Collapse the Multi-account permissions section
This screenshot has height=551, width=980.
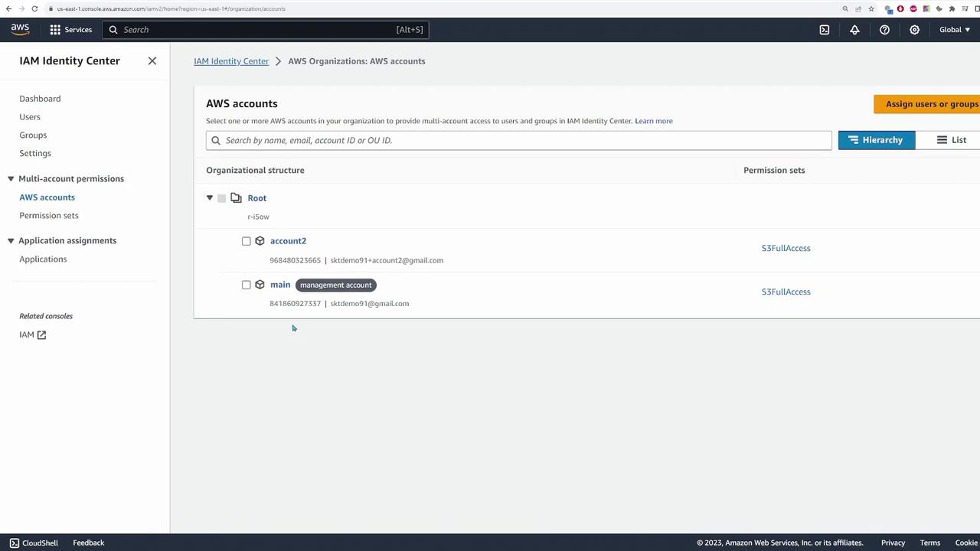(x=11, y=179)
